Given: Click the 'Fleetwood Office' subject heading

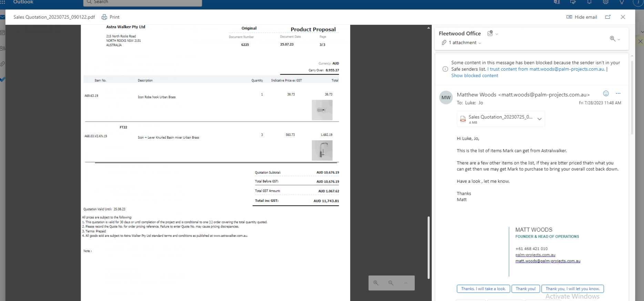Looking at the screenshot, I should pyautogui.click(x=460, y=33).
